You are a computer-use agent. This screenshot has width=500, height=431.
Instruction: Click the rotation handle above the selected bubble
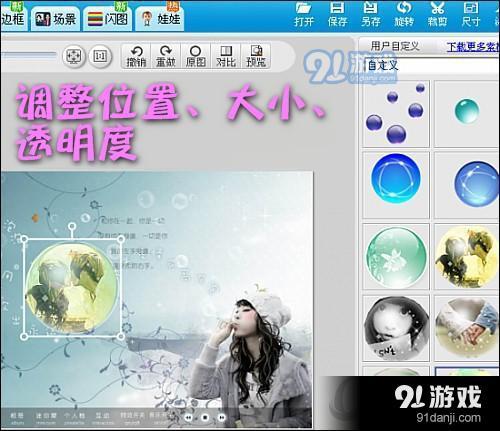coord(72,227)
